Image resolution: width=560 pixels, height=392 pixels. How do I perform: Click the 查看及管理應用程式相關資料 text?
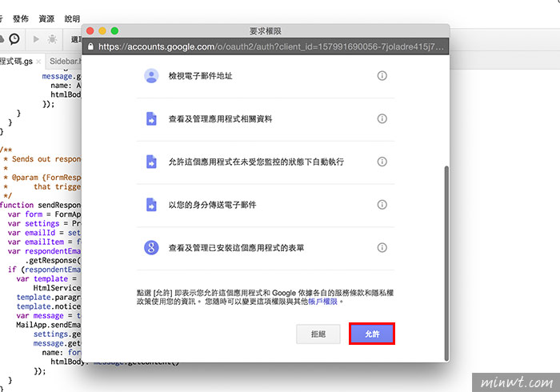220,118
